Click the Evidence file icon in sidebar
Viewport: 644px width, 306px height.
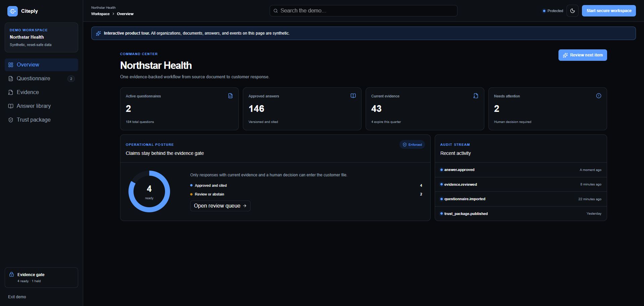[11, 92]
